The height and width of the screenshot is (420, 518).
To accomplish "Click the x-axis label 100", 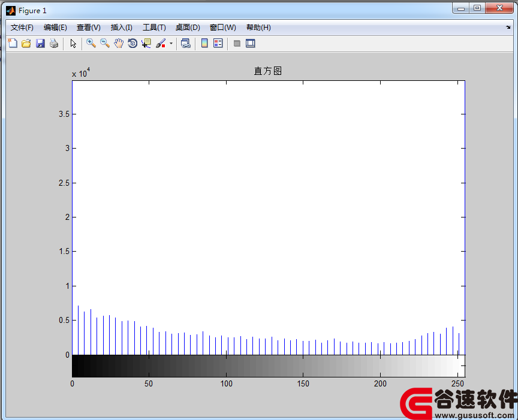I will tap(226, 383).
